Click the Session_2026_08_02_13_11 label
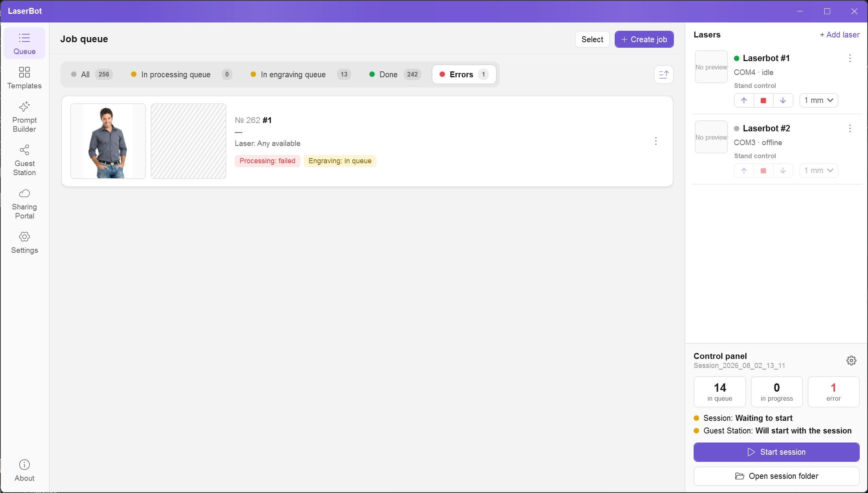This screenshot has height=493, width=868. (739, 366)
